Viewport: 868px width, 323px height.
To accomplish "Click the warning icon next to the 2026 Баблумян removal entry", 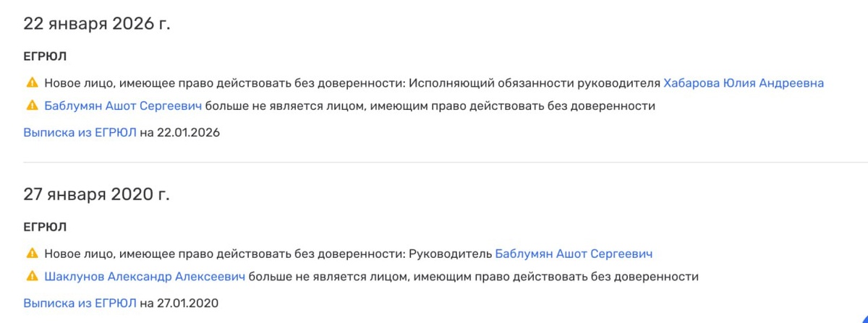I will tap(32, 106).
